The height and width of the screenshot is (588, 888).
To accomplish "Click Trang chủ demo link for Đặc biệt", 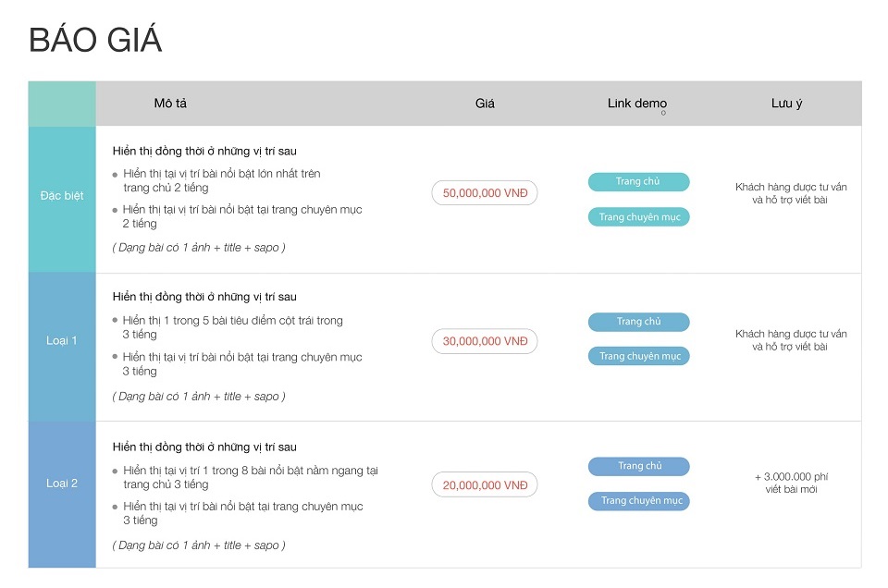I will point(638,182).
